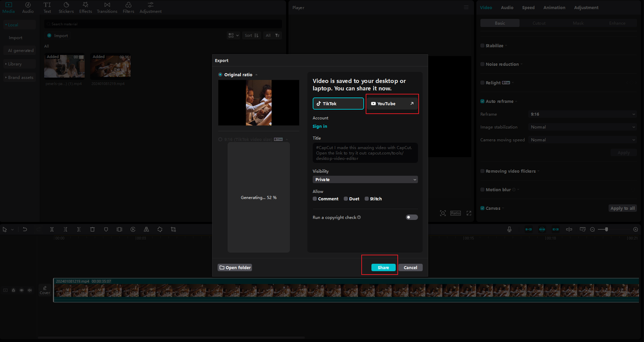Click the microphone record voiceover icon
The height and width of the screenshot is (342, 644).
click(509, 229)
